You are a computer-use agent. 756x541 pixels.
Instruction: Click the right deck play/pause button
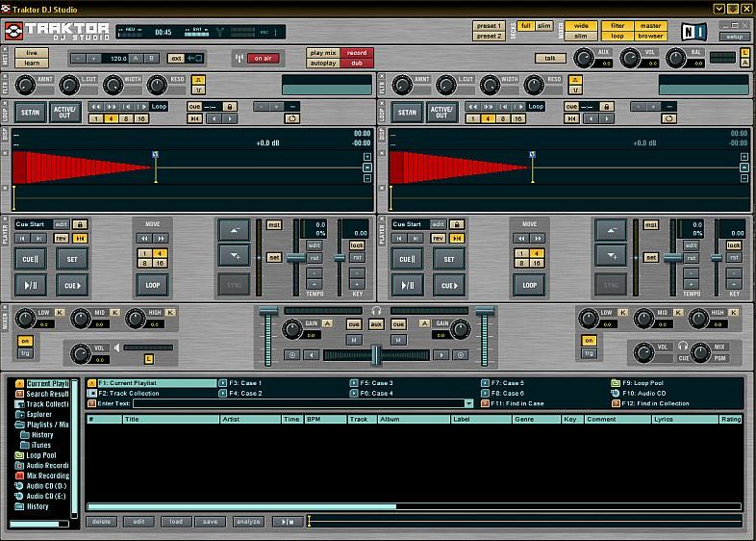(408, 285)
